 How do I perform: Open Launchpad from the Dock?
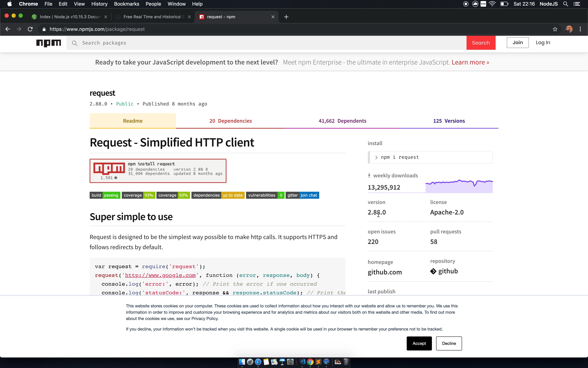tap(250, 362)
